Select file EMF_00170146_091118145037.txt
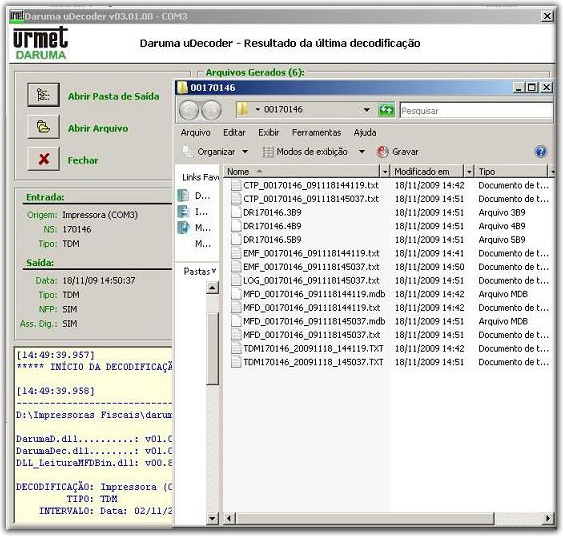Screen dimensions: 563x536 (311, 267)
